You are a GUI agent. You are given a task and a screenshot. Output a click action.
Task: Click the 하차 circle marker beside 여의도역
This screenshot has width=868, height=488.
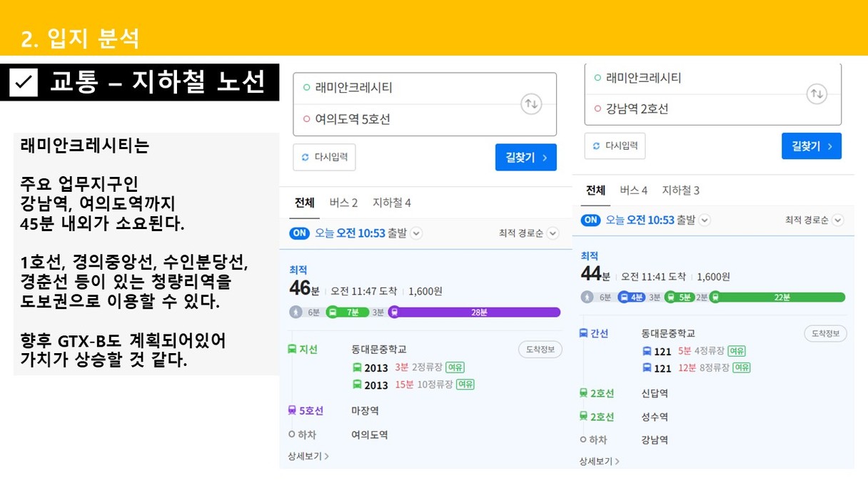pyautogui.click(x=291, y=434)
